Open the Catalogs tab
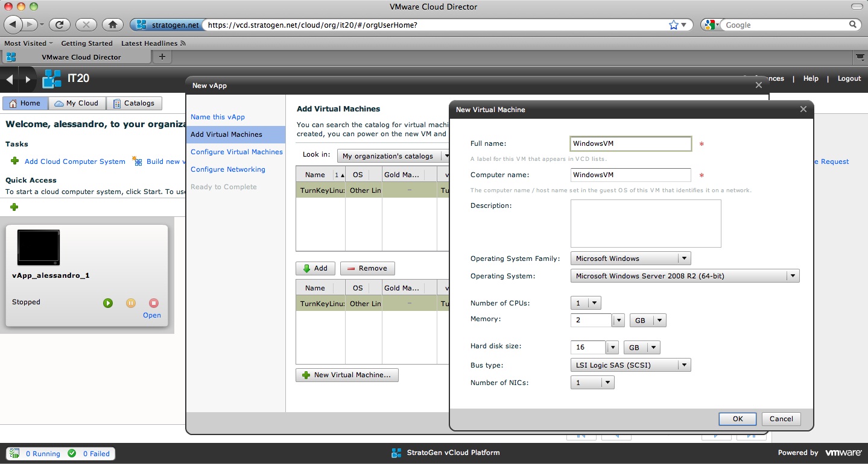Viewport: 868px width, 464px height. (134, 103)
